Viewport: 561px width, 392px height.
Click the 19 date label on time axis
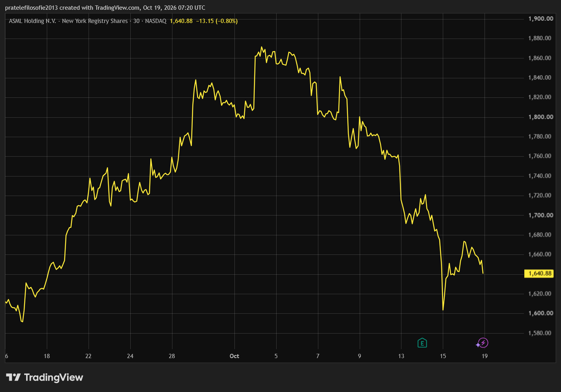coord(485,356)
